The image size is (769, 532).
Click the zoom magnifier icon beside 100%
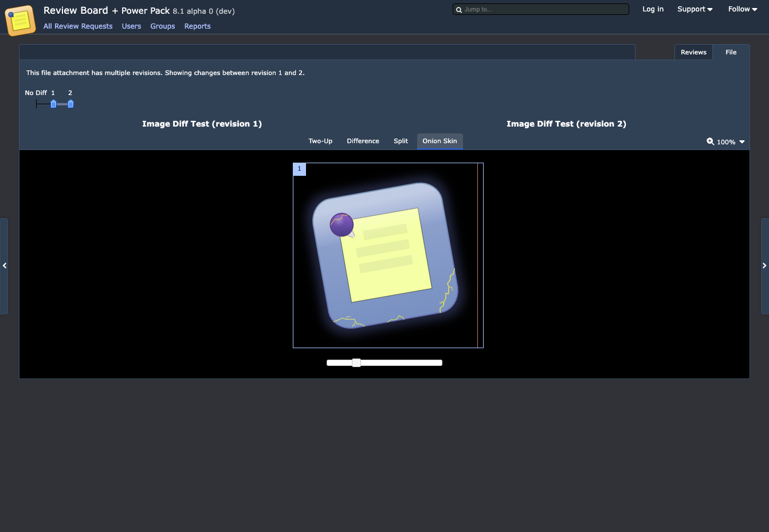click(711, 141)
